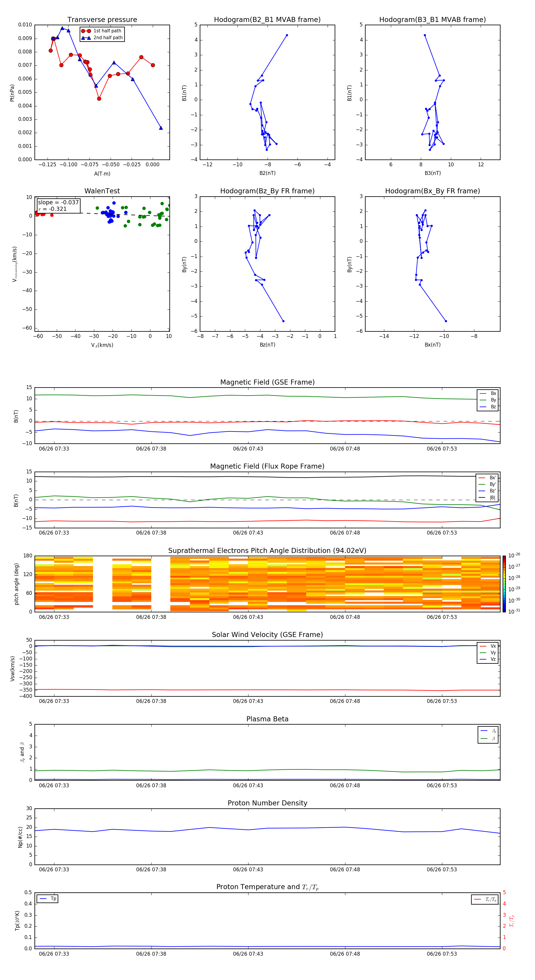Screen dimensions: 535x980
Task: Select the "WalenTest" plot title
Action: click(x=102, y=191)
